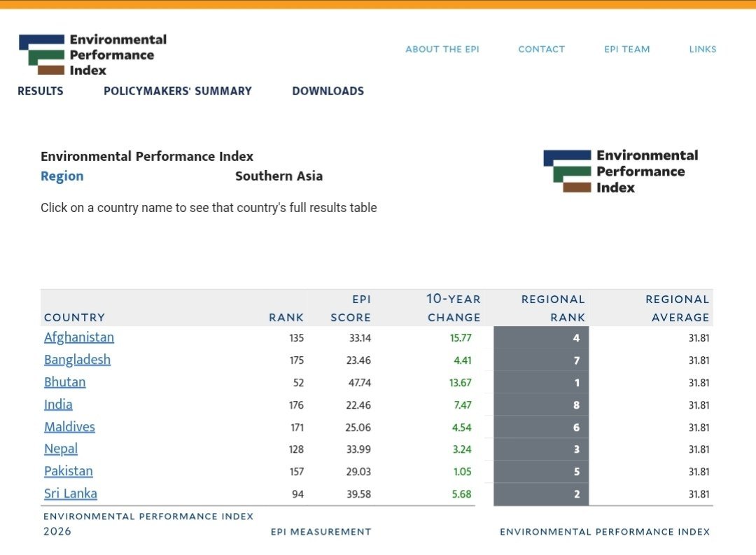The image size is (756, 555).
Task: Open the Links page
Action: pos(703,49)
